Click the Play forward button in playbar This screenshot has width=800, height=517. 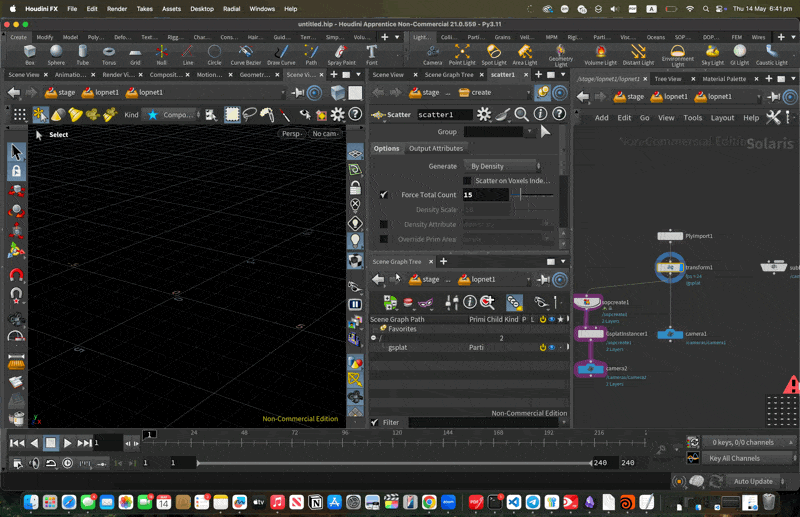click(x=67, y=443)
